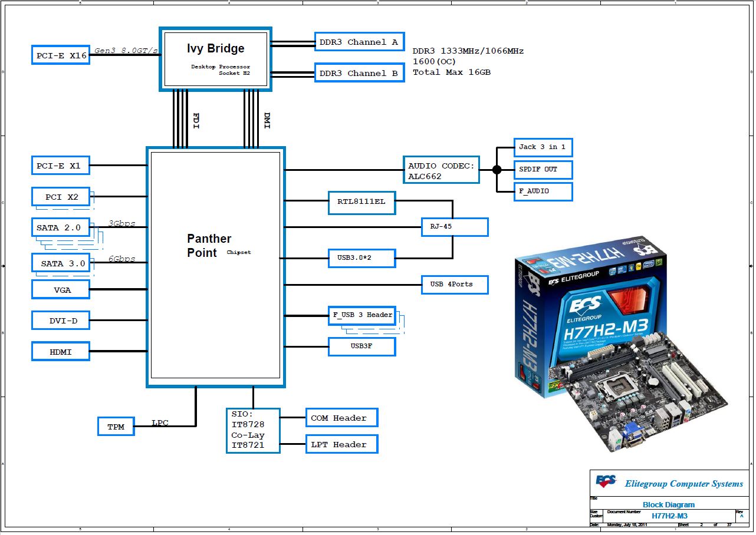Click the RJ-45 box

[454, 227]
